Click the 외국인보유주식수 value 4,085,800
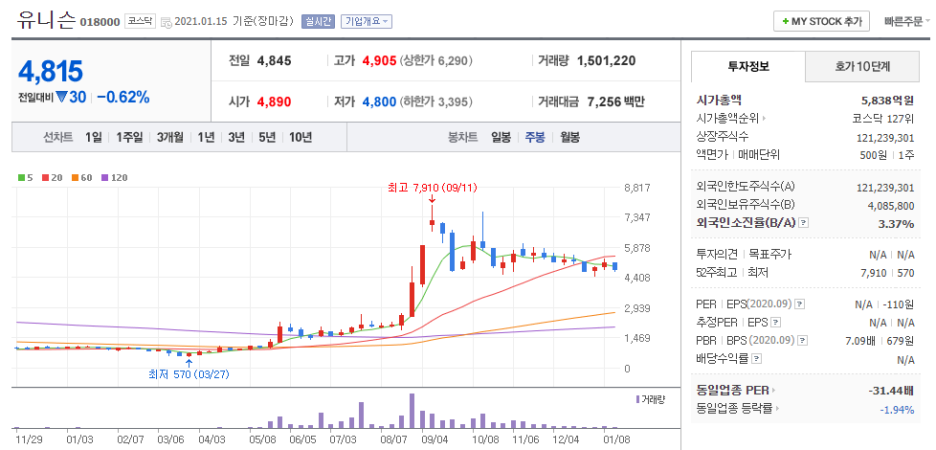The width and height of the screenshot is (936, 450). click(x=889, y=205)
